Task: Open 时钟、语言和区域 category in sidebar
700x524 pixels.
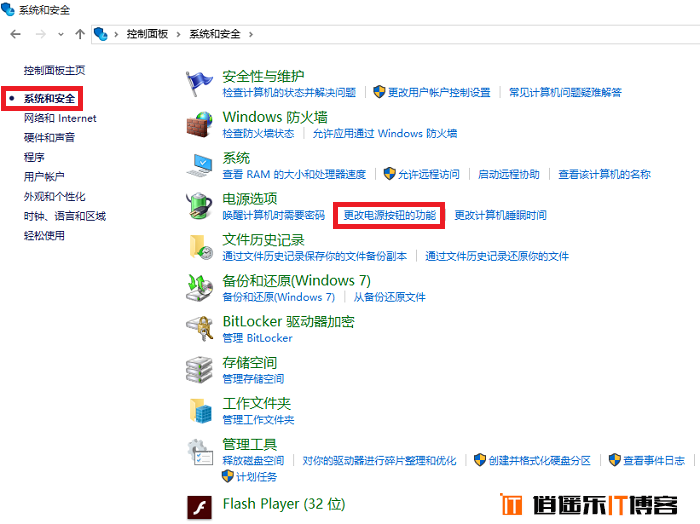Action: pos(65,216)
